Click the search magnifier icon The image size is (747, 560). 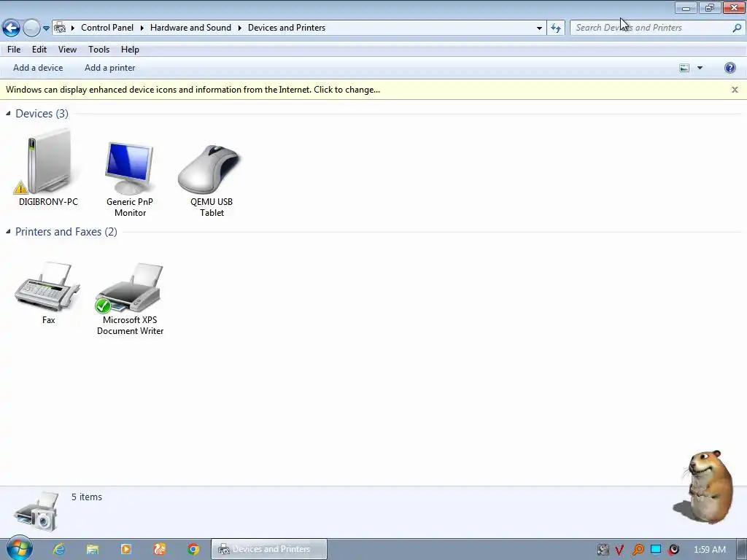coord(737,28)
